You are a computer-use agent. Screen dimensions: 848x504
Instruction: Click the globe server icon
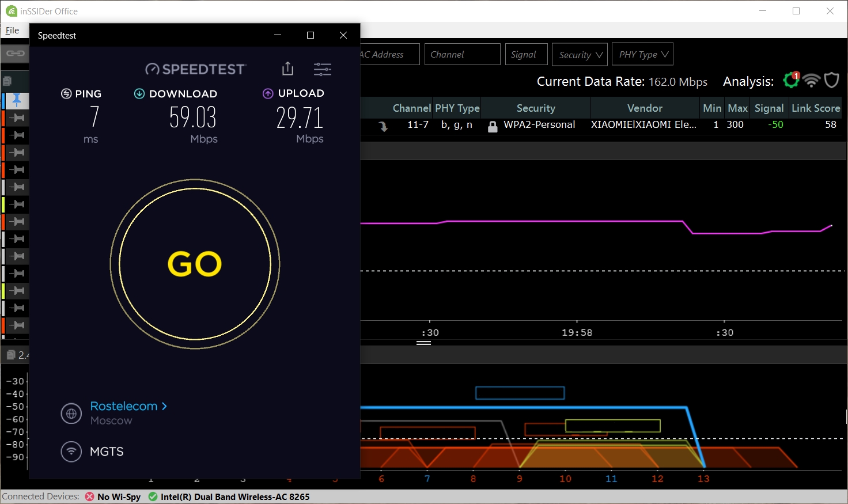tap(71, 414)
